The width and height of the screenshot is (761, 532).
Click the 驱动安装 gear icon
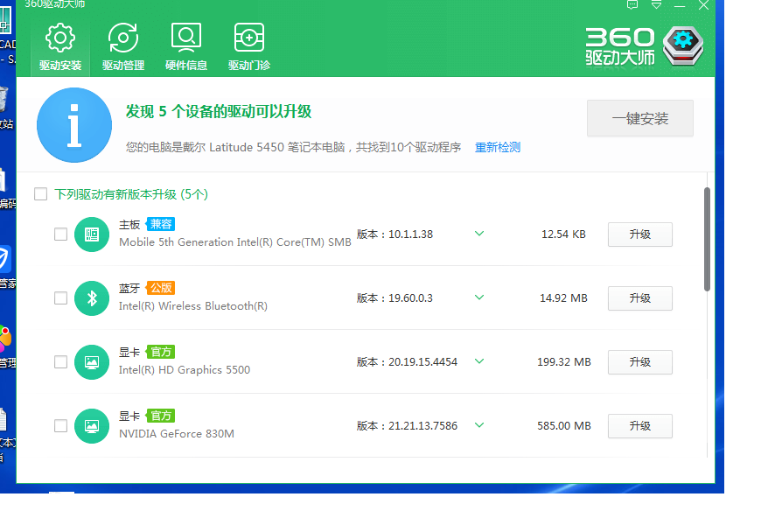pos(59,38)
